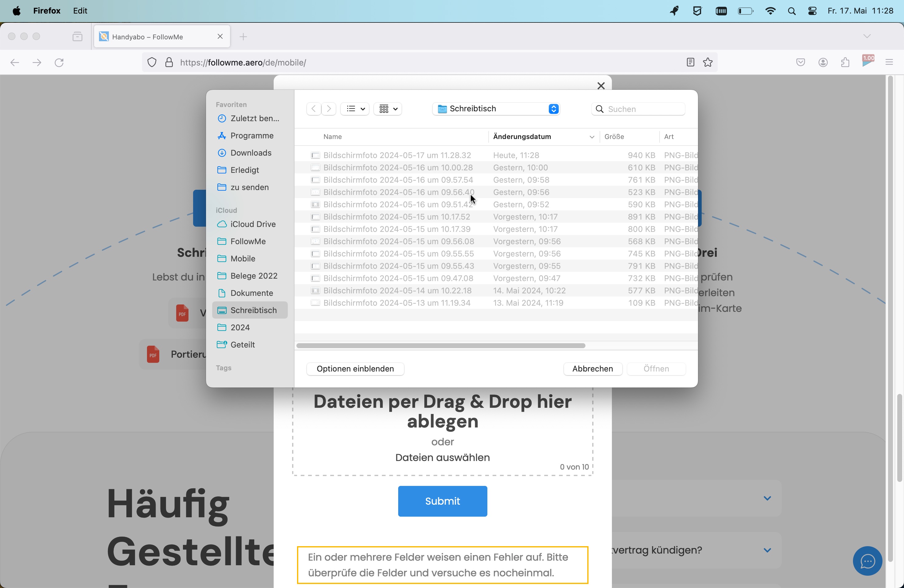Open the extensions puzzle icon

point(845,62)
